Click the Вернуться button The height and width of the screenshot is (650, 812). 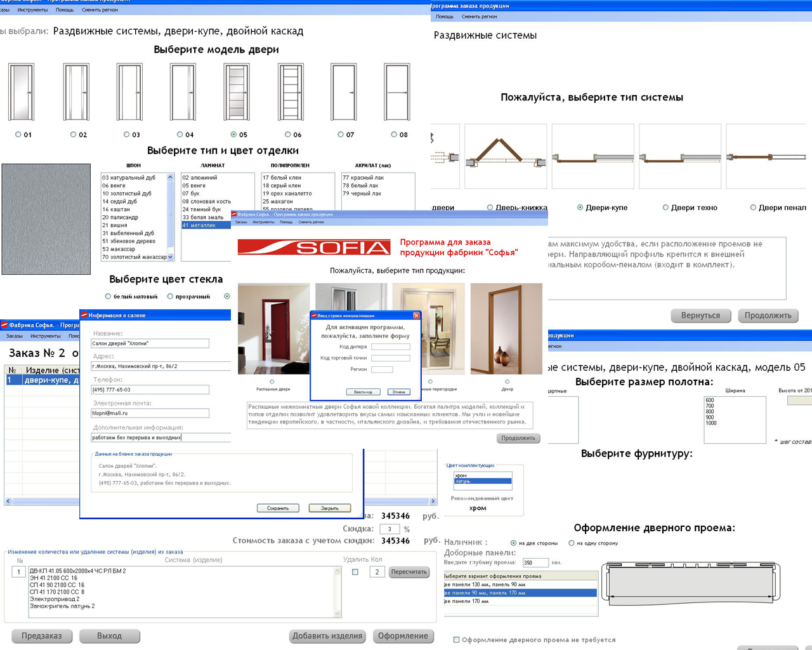(x=701, y=315)
